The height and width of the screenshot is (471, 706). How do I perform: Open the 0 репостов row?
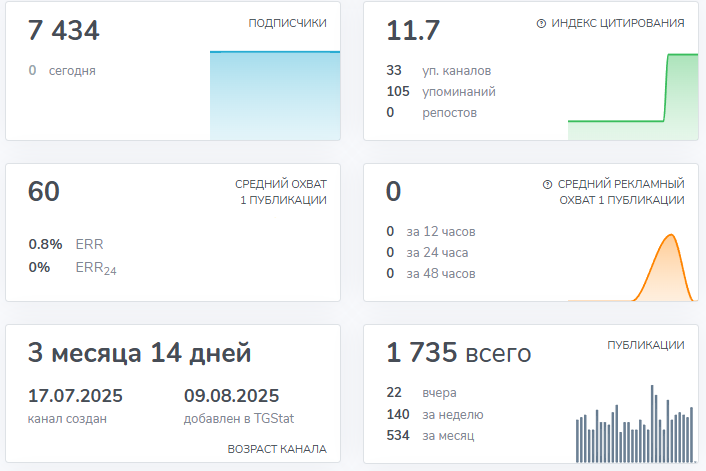pos(431,113)
